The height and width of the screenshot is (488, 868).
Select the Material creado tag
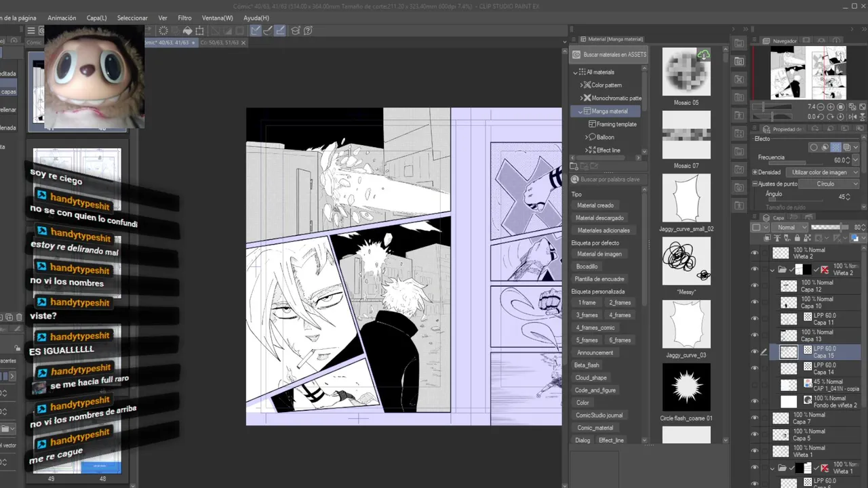595,205
